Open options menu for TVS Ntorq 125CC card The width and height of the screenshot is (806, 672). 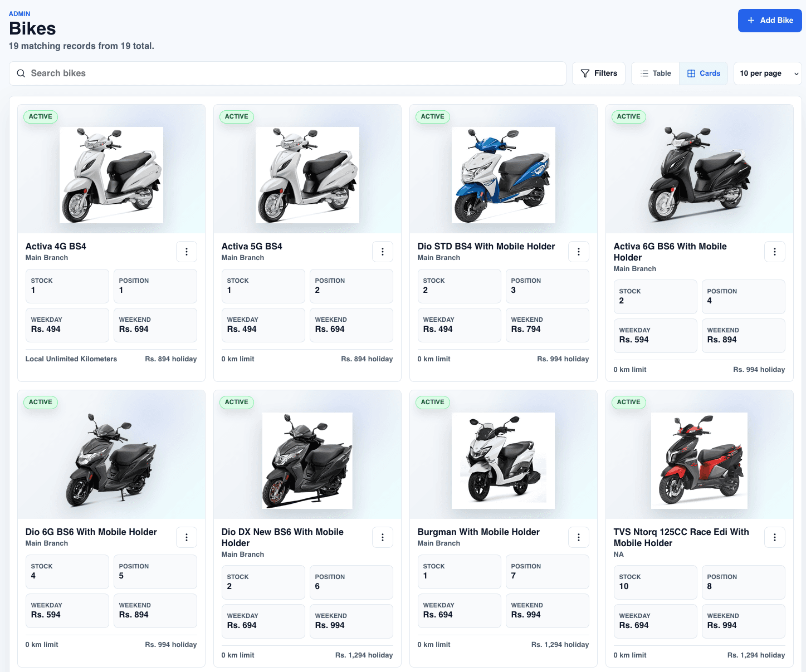(x=775, y=537)
